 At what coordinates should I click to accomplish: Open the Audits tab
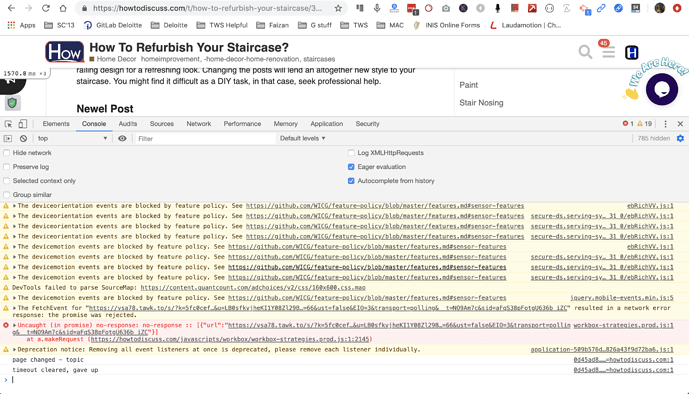128,124
